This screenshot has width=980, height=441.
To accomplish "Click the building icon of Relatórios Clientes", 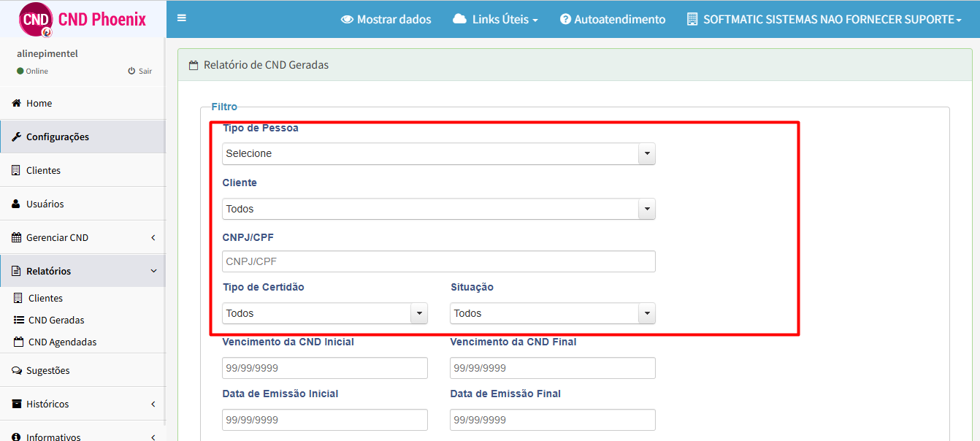I will [18, 298].
